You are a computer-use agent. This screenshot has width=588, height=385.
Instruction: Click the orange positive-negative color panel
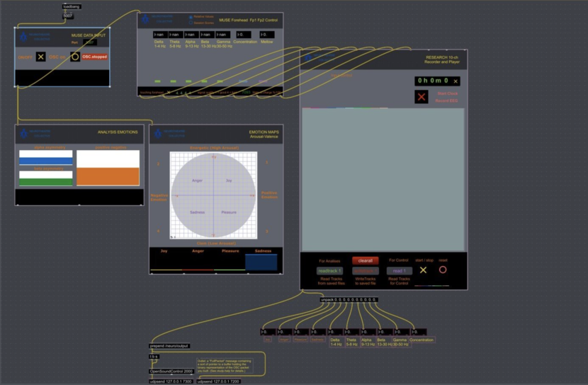[x=108, y=176]
